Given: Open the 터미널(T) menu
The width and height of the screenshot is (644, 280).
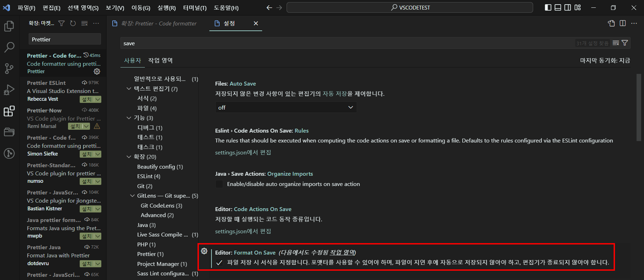Looking at the screenshot, I should (x=195, y=8).
